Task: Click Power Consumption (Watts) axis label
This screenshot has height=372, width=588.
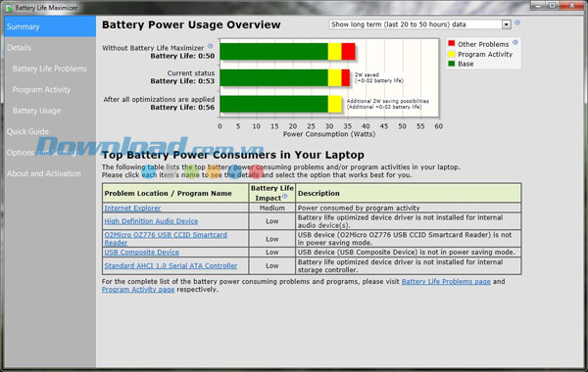Action: pos(329,134)
